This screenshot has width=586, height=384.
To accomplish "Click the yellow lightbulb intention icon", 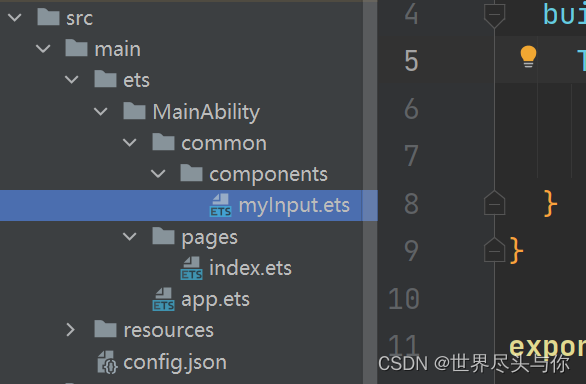I will click(528, 57).
